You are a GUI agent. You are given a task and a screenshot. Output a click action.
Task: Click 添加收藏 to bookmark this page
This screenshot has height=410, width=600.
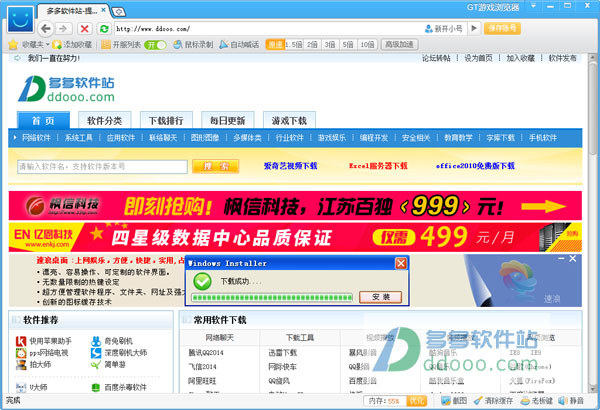[x=72, y=45]
